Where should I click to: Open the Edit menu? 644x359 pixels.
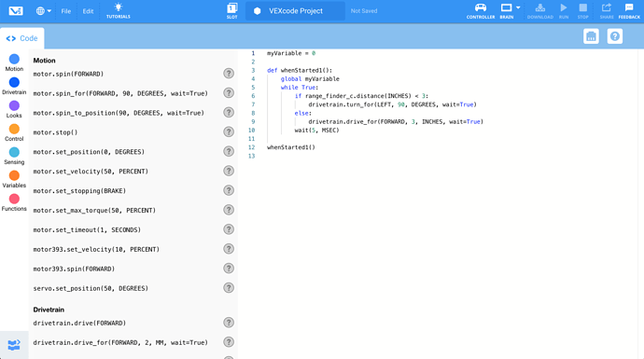(88, 11)
